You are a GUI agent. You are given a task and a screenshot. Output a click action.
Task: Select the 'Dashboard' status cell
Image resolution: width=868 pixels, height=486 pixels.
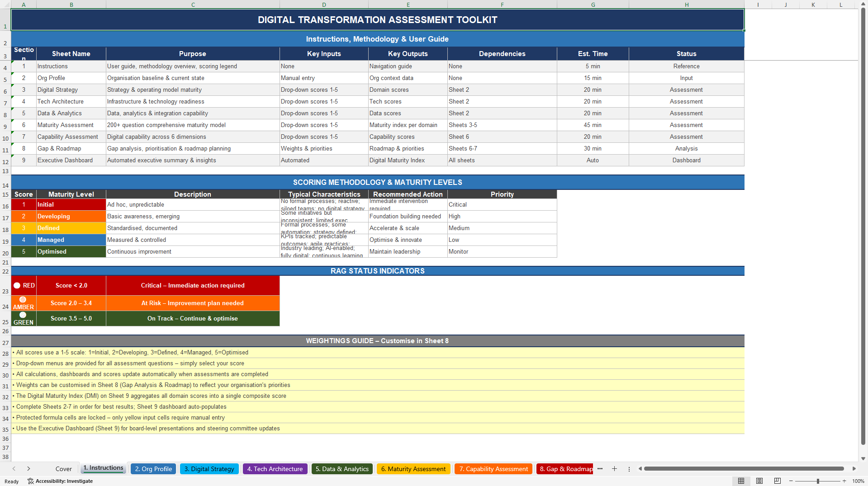pyautogui.click(x=686, y=160)
